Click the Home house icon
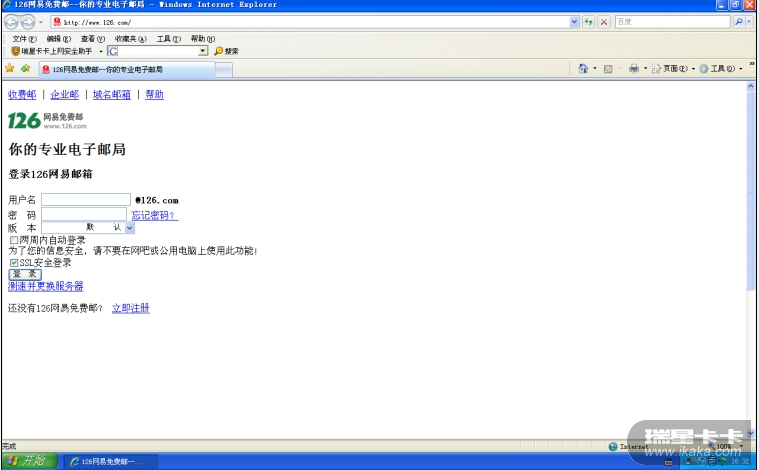The width and height of the screenshot is (759, 470). 583,69
